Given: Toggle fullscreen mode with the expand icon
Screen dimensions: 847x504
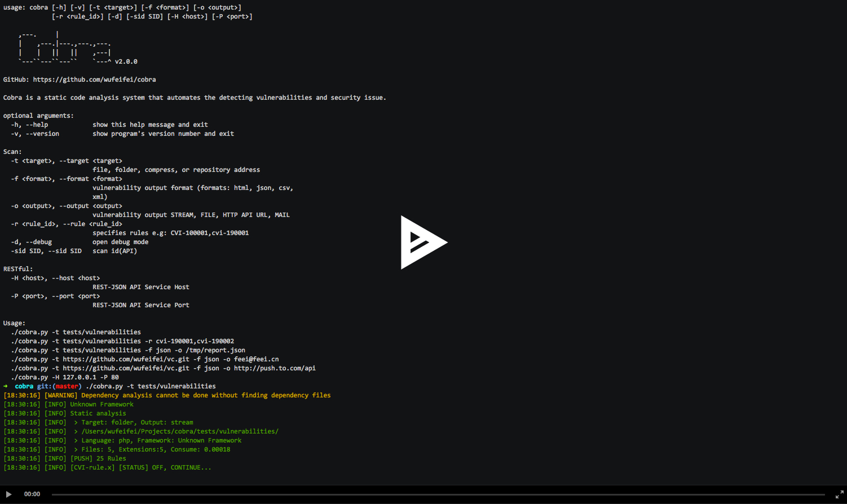Looking at the screenshot, I should point(839,494).
